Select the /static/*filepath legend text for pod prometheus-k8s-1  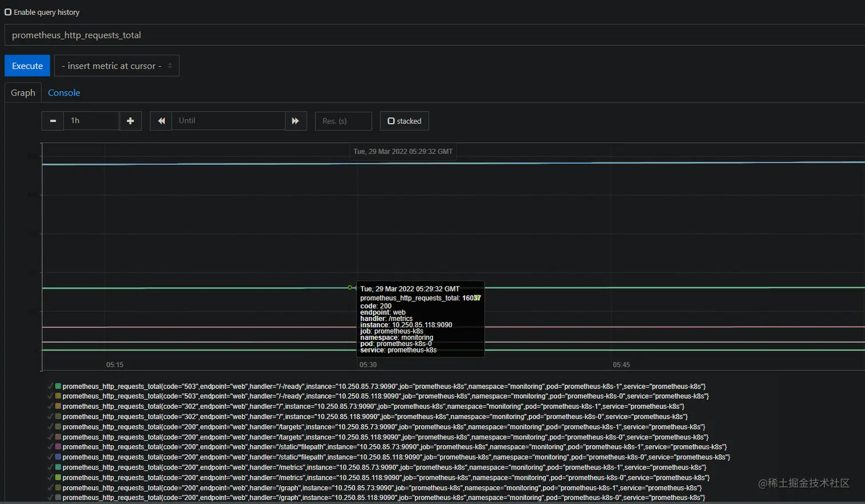click(x=395, y=447)
